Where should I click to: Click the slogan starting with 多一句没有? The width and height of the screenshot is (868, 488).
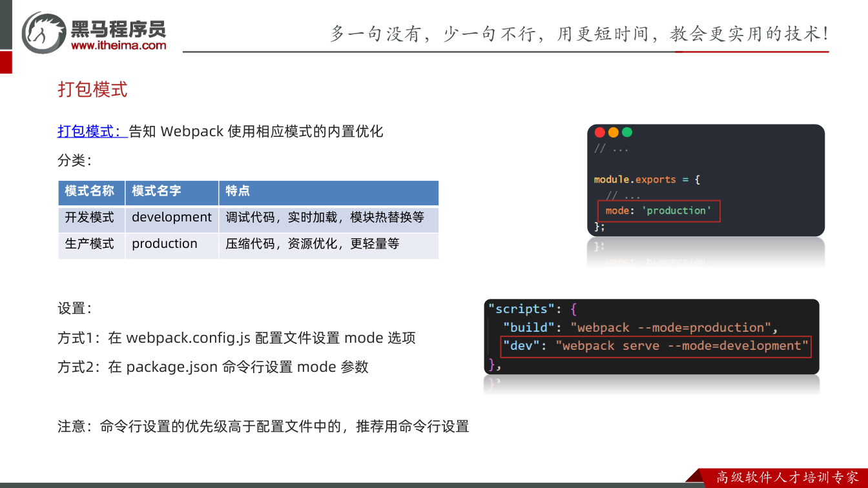pos(579,34)
